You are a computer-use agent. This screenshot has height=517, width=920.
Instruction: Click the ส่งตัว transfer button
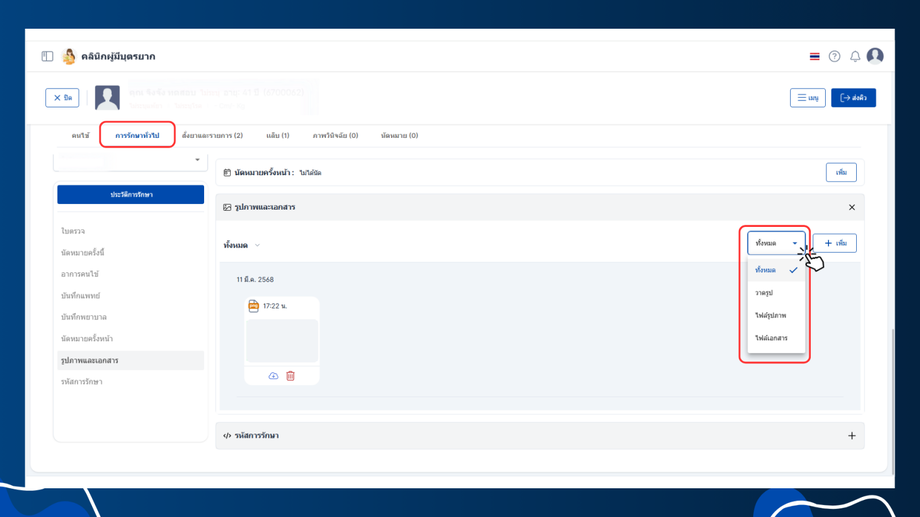(x=853, y=97)
